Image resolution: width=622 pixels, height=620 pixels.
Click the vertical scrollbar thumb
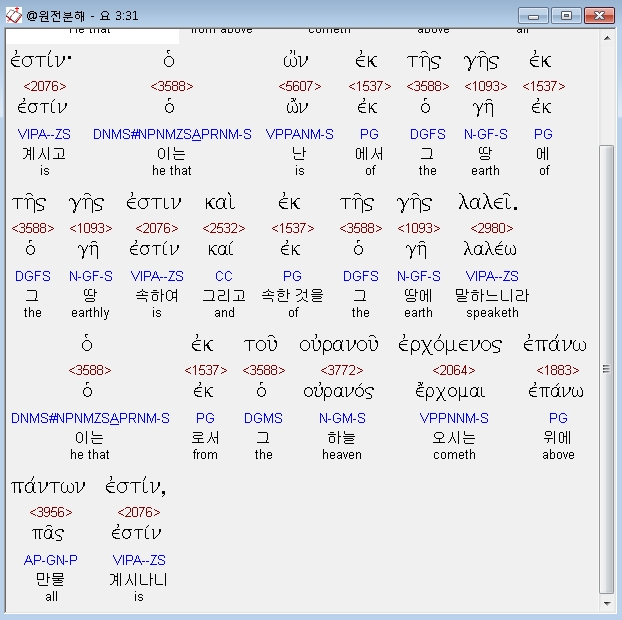pos(607,369)
